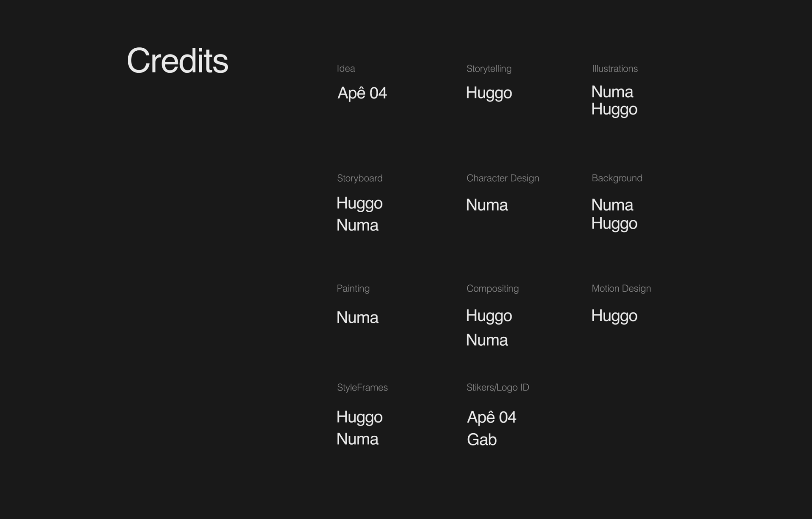Click Numa under Painting
The width and height of the screenshot is (812, 519).
tap(357, 318)
